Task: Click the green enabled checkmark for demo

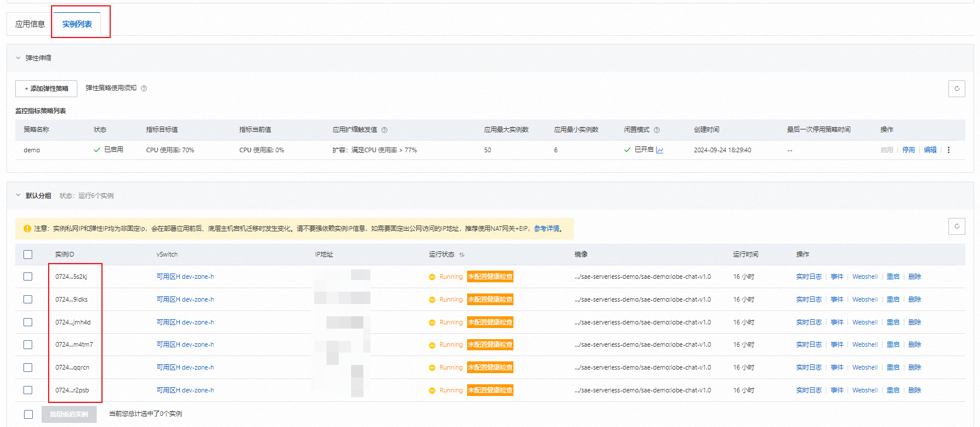Action: coord(97,150)
